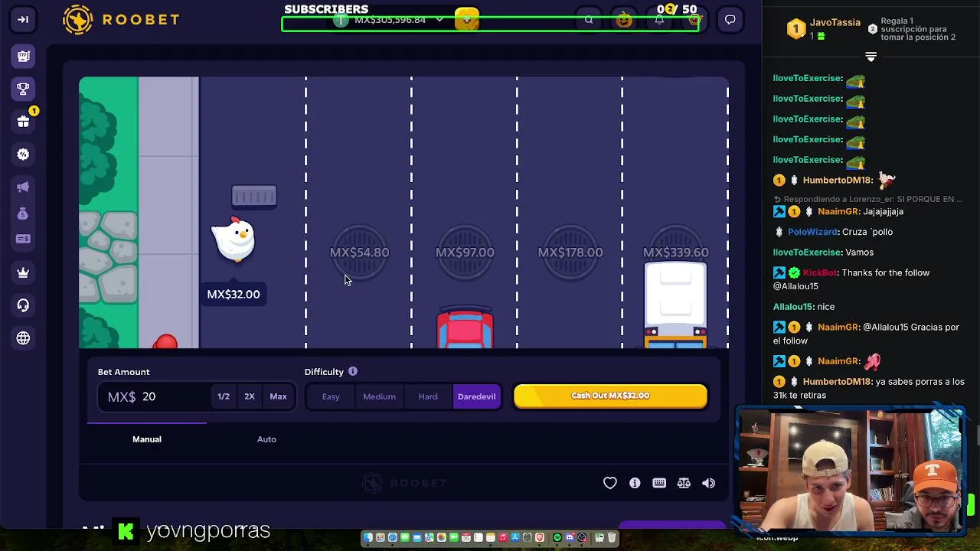Viewport: 980px width, 551px height.
Task: Select Medium difficulty
Action: pyautogui.click(x=379, y=396)
